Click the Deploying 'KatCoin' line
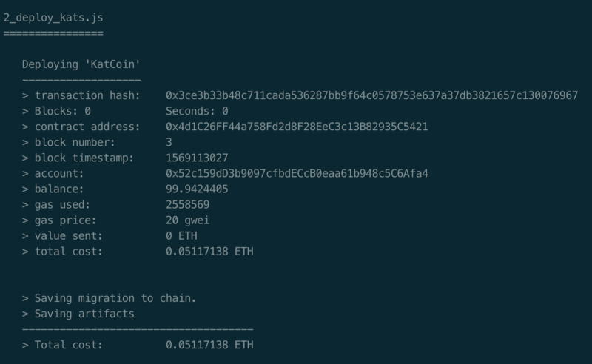 pos(81,64)
